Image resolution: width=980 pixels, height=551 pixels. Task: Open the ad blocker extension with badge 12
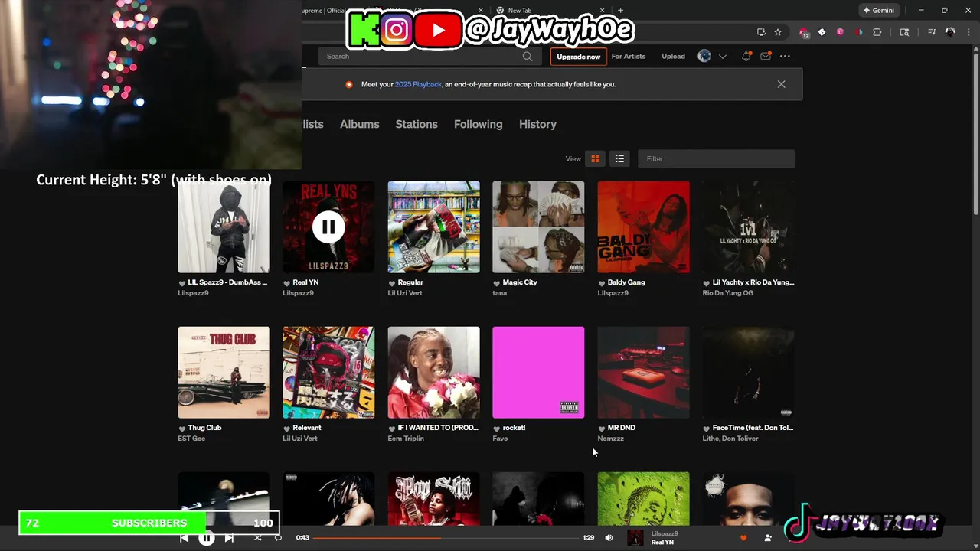804,32
